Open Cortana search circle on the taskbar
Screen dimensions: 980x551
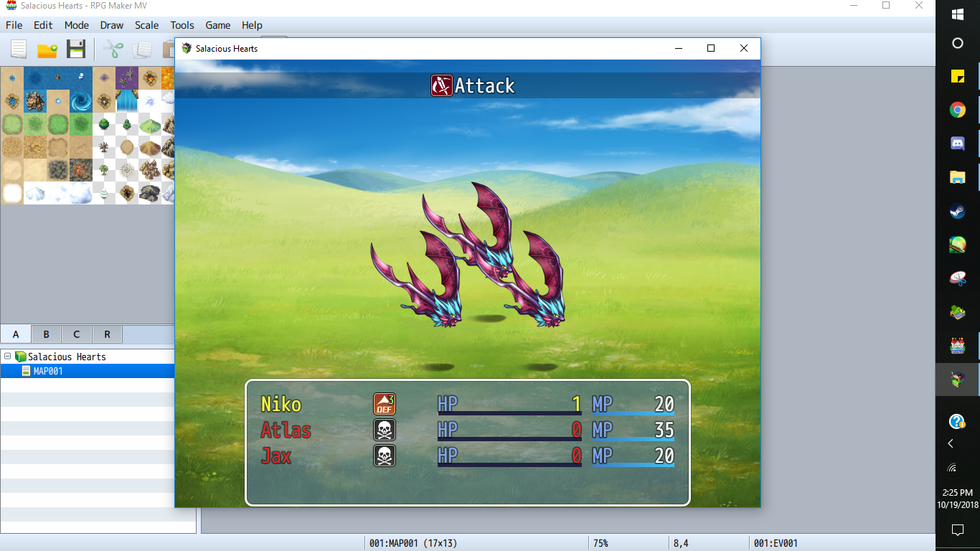tap(957, 43)
